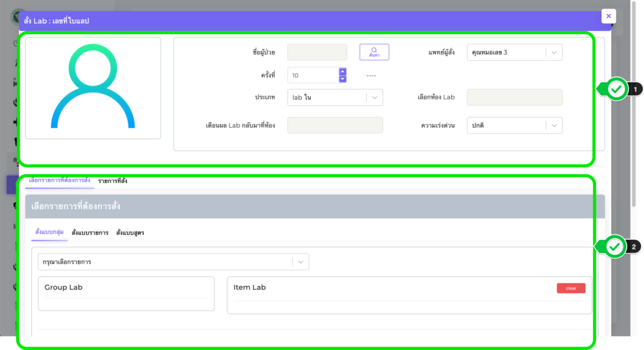The height and width of the screenshot is (350, 644).
Task: Click the green checkmark badge numbered 1
Action: (617, 89)
